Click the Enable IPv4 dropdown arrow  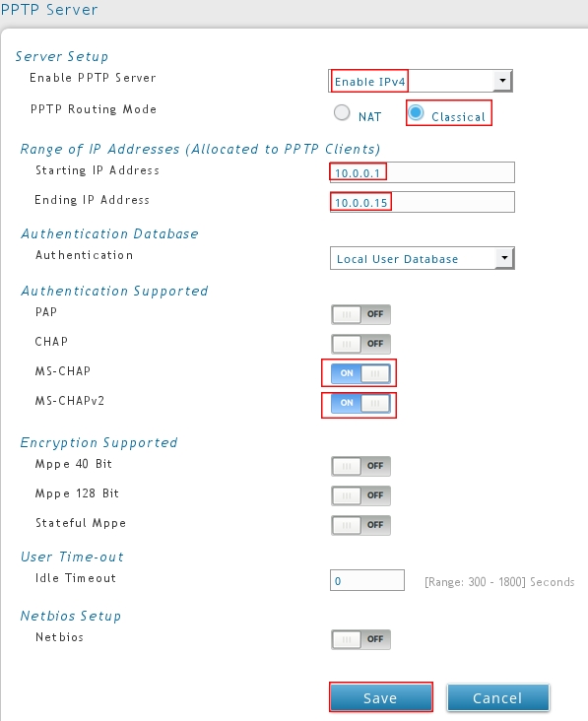503,81
